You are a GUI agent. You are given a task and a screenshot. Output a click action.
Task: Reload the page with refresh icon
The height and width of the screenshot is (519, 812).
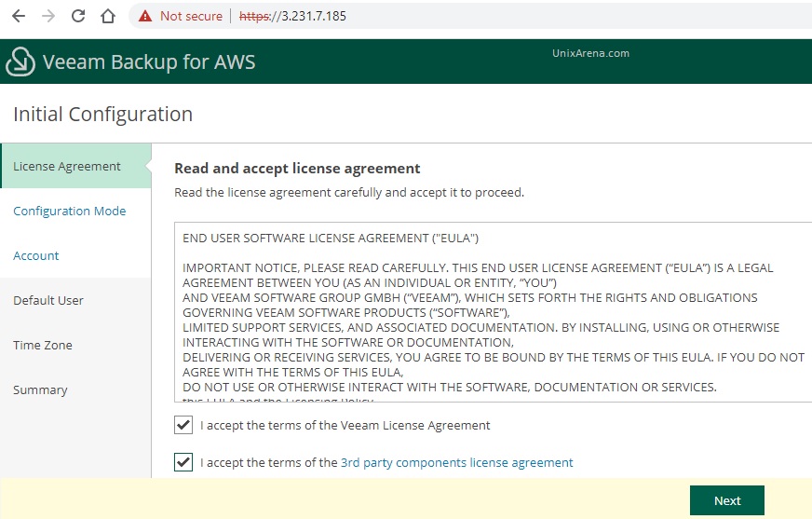(78, 16)
